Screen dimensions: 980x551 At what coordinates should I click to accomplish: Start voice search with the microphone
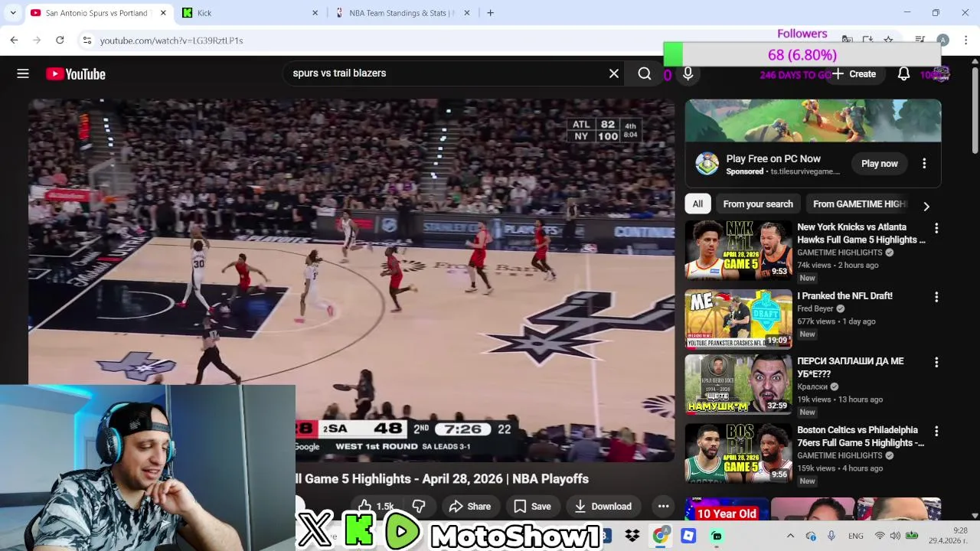pos(688,73)
